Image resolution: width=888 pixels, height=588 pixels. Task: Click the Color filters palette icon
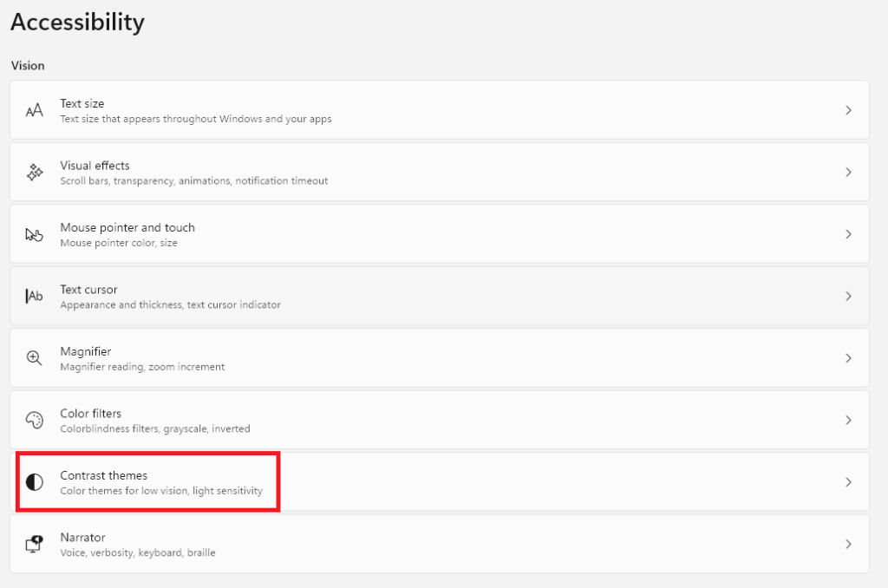click(x=35, y=421)
